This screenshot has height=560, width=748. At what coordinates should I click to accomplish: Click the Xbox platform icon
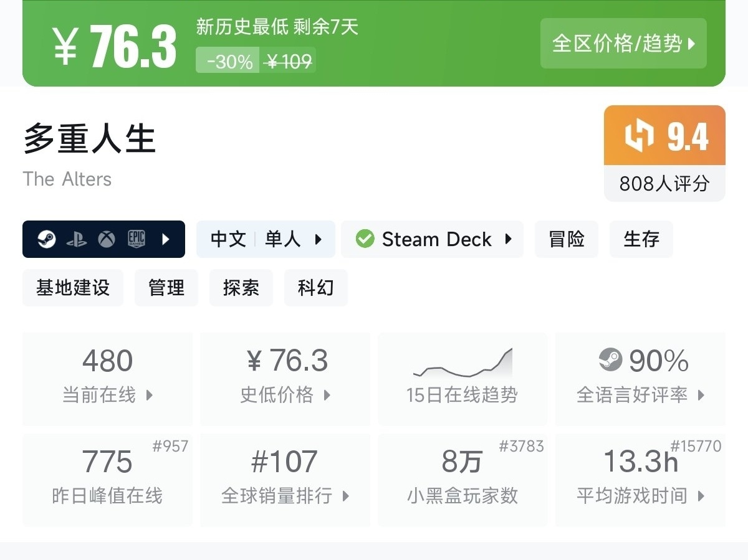(107, 239)
